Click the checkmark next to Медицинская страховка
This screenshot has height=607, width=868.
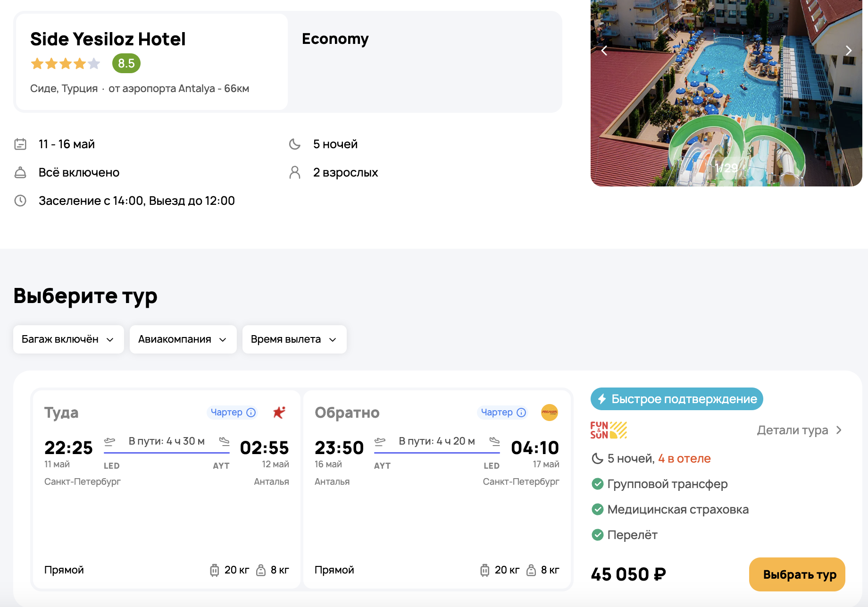pyautogui.click(x=598, y=509)
